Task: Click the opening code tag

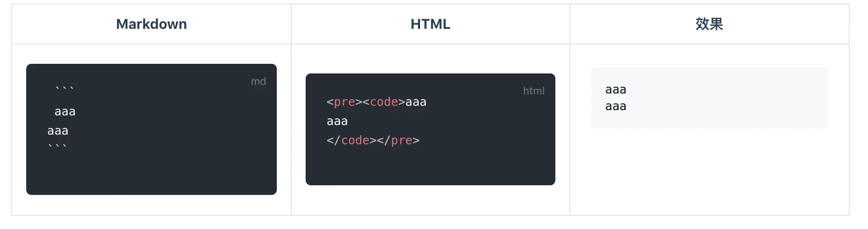Action: pos(384,102)
